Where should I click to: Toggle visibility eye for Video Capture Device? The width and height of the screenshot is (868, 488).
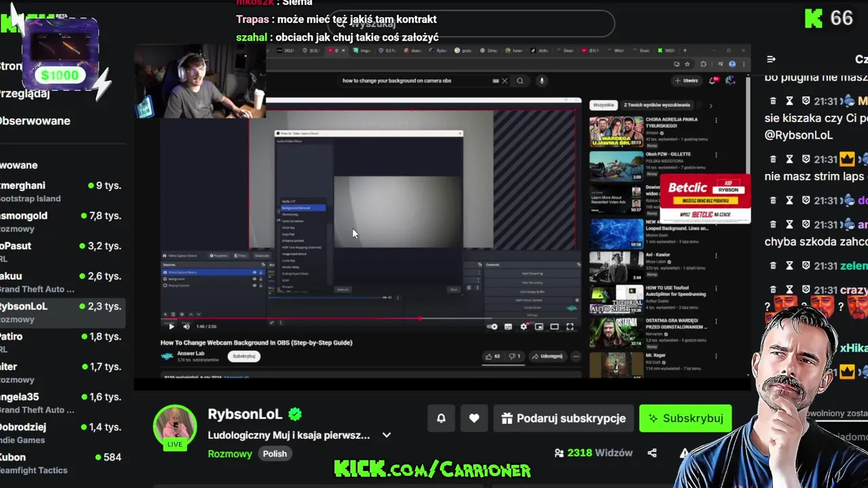point(254,272)
